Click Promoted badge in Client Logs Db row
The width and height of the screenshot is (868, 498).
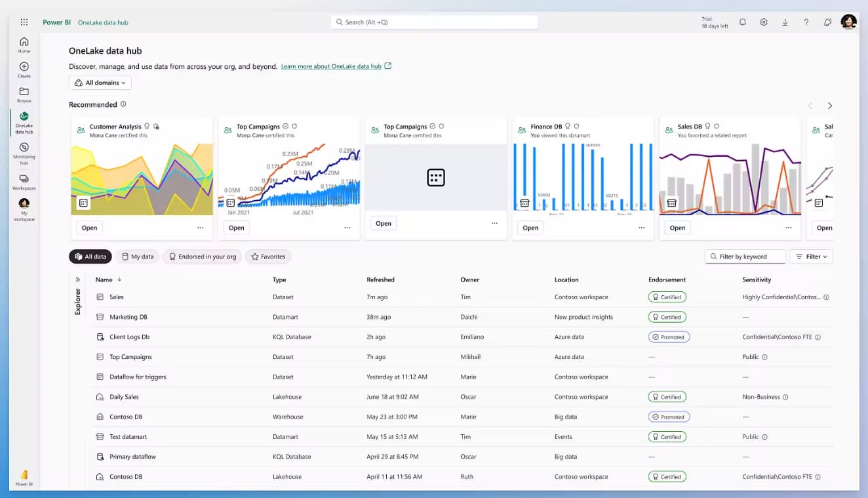click(669, 337)
